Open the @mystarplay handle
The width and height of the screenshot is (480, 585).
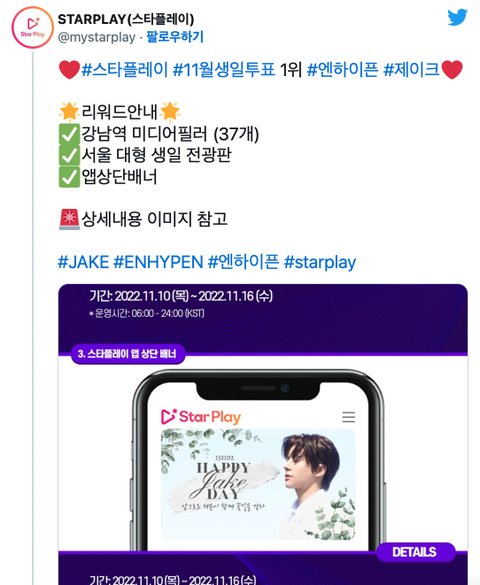coord(97,37)
